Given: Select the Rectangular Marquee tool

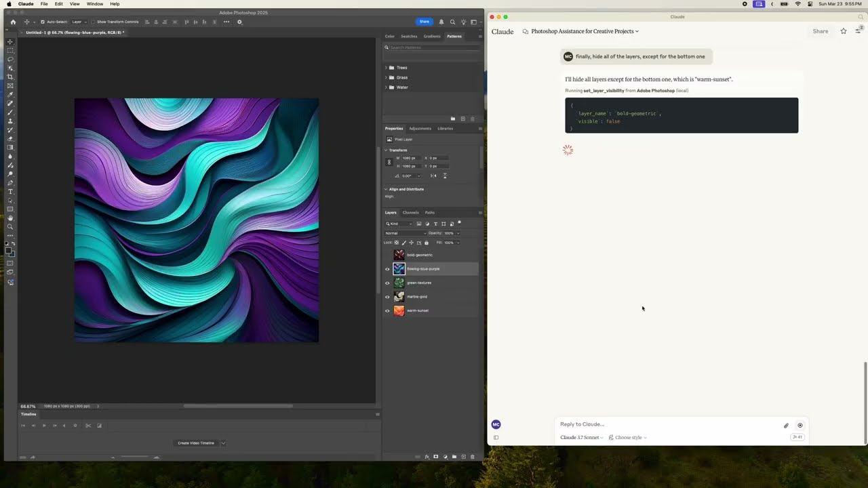Looking at the screenshot, I should pyautogui.click(x=10, y=51).
